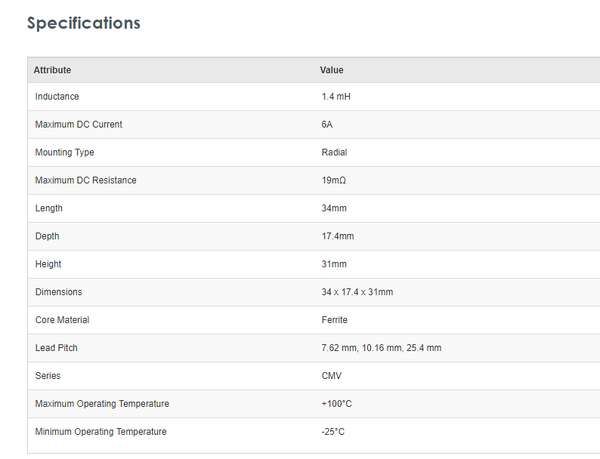Select the Attribute column header

[x=52, y=70]
